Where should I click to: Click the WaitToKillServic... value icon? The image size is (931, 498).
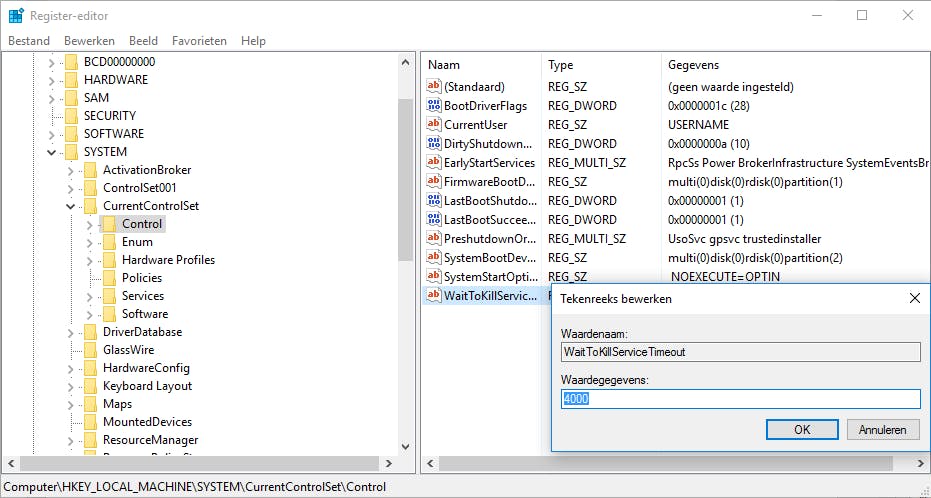[434, 296]
